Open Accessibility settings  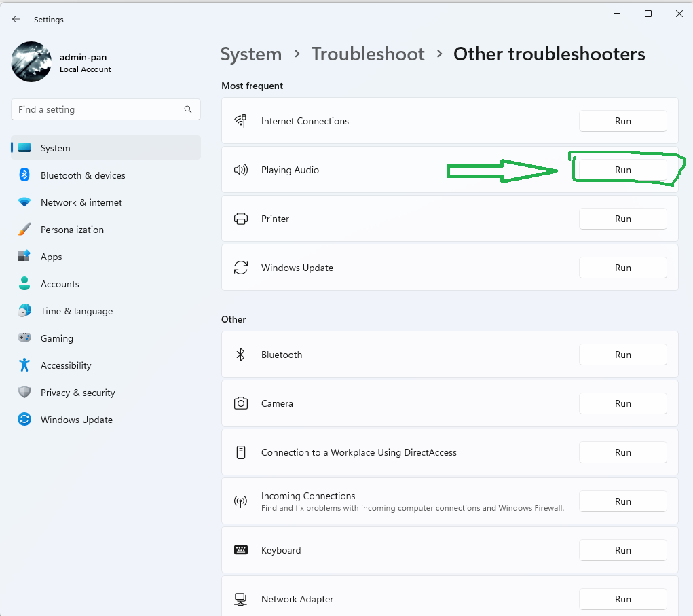tap(106, 365)
